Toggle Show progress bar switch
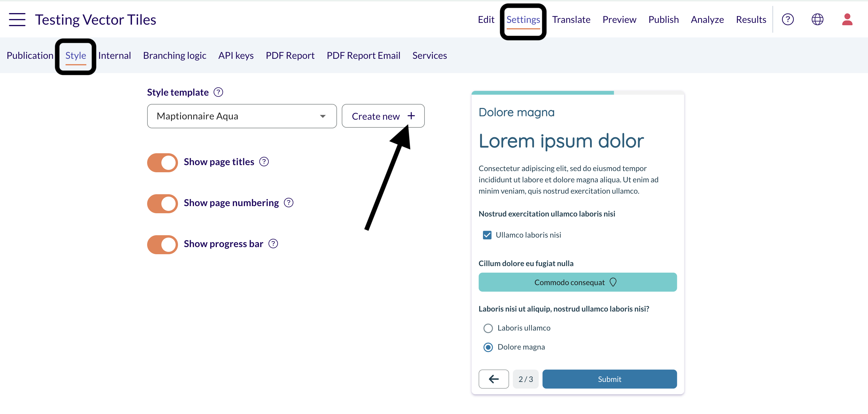Screen dimensions: 868x414 tap(162, 245)
